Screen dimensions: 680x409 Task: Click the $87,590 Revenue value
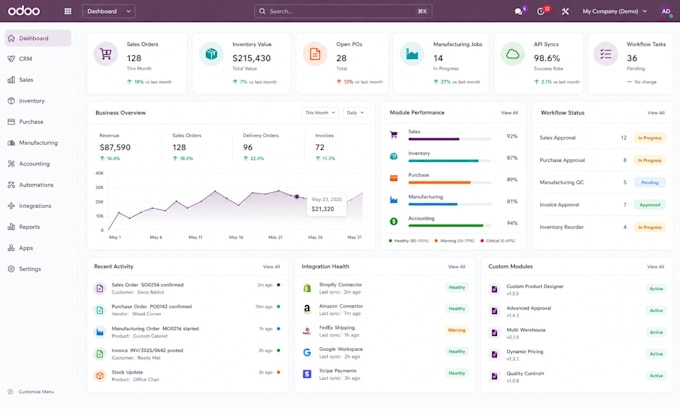point(115,147)
